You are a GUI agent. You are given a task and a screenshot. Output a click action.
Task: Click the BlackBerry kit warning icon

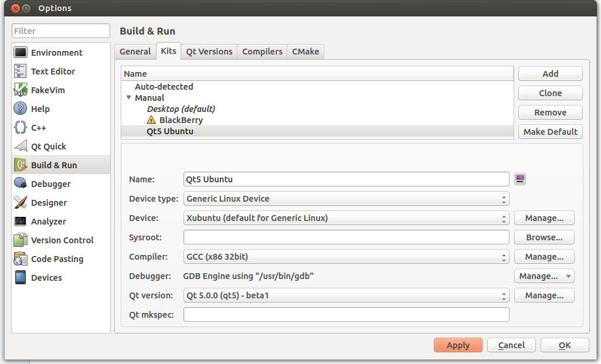tap(151, 120)
